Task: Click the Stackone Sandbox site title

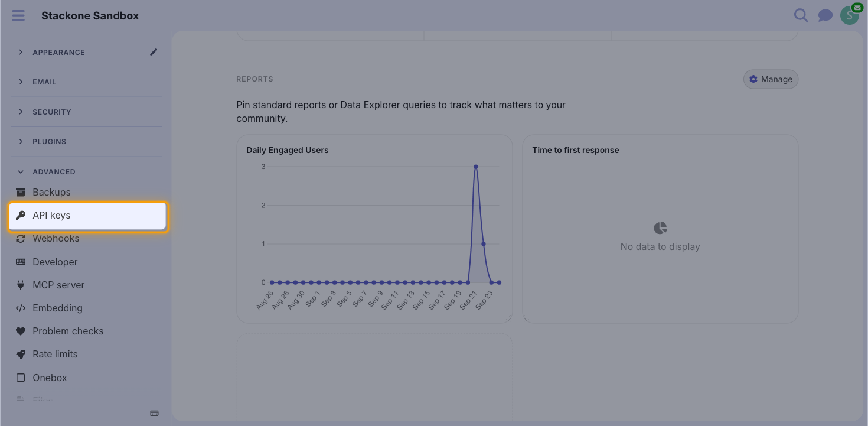Action: [90, 16]
